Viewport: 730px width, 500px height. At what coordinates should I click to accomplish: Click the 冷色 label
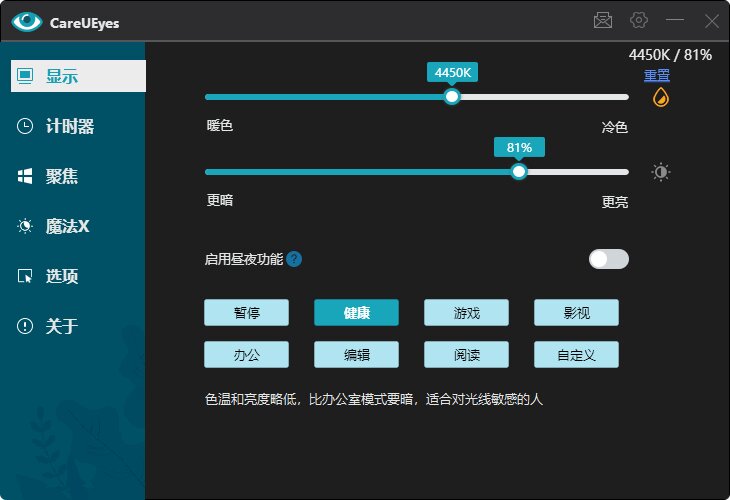coord(615,127)
